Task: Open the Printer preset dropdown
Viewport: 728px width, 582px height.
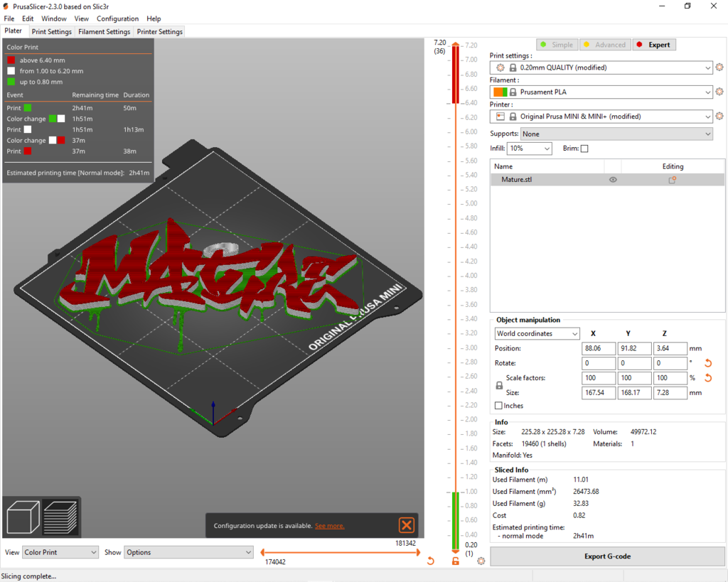Action: point(601,117)
